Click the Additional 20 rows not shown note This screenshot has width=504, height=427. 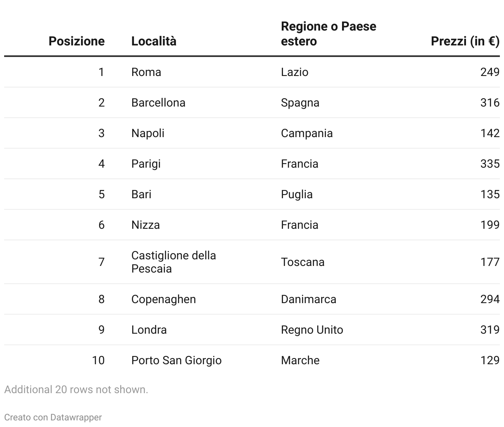click(76, 389)
